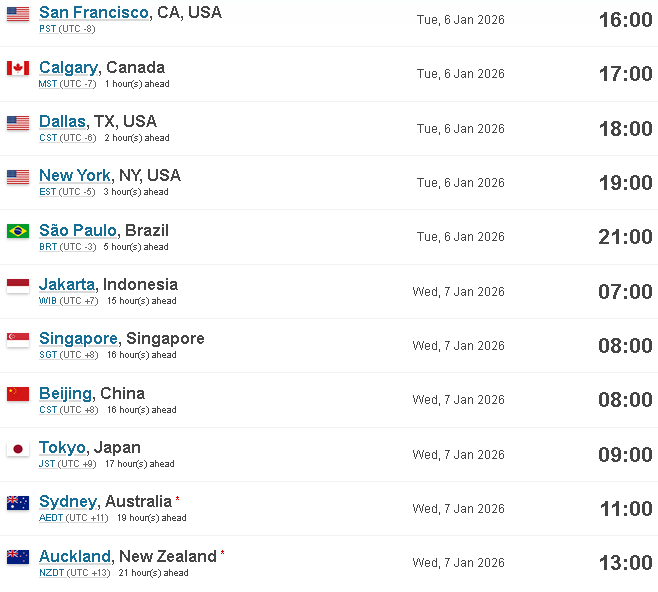The image size is (658, 592).
Task: Click the New Zealand flag icon
Action: (18, 557)
